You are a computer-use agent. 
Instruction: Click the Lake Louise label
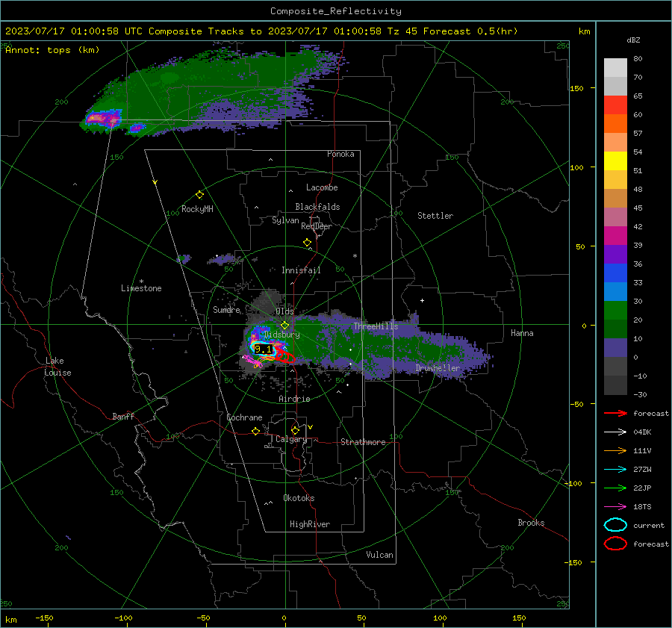[x=57, y=367]
